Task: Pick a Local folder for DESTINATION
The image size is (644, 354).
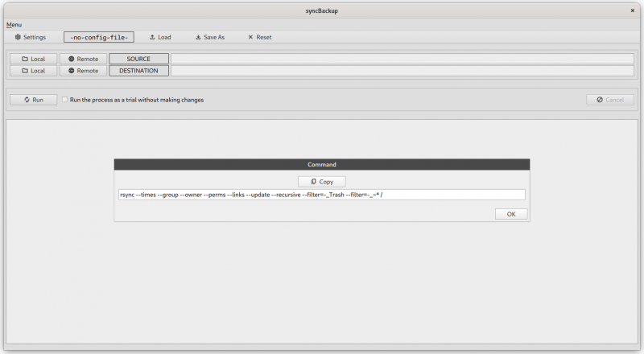Action: 33,71
